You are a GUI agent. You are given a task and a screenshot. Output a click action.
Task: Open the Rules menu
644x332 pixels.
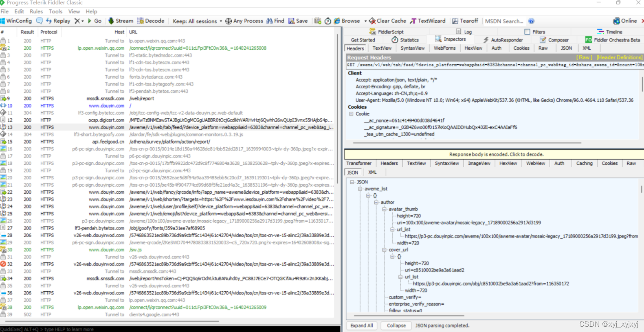pos(36,11)
